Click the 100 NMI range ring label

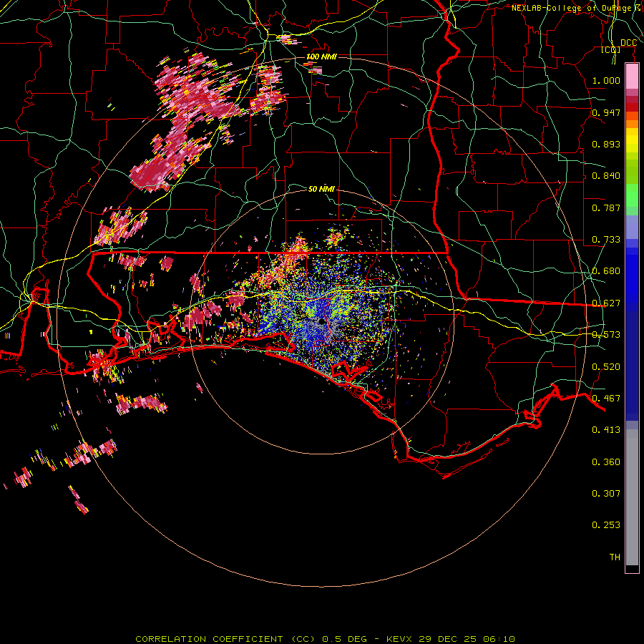[321, 57]
